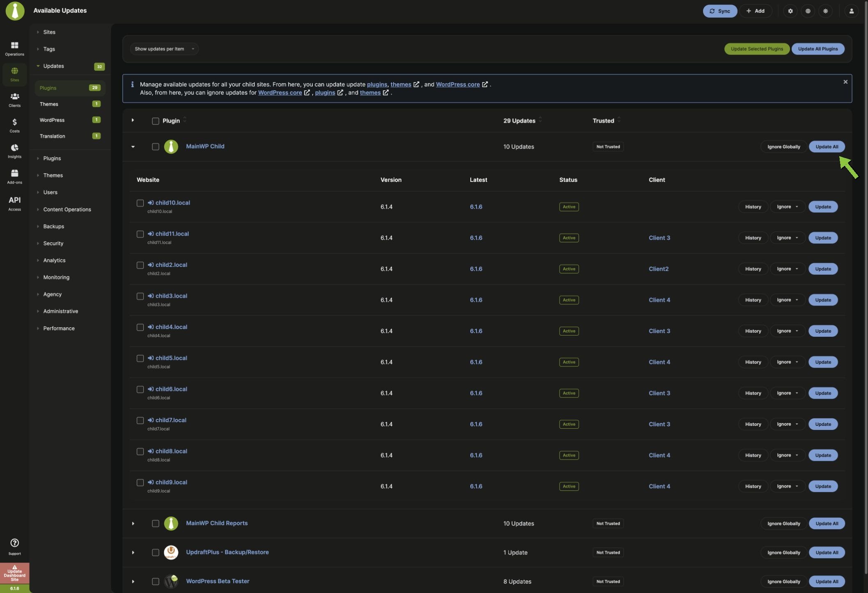The image size is (868, 593).
Task: Click the Add button in header
Action: [x=756, y=11]
